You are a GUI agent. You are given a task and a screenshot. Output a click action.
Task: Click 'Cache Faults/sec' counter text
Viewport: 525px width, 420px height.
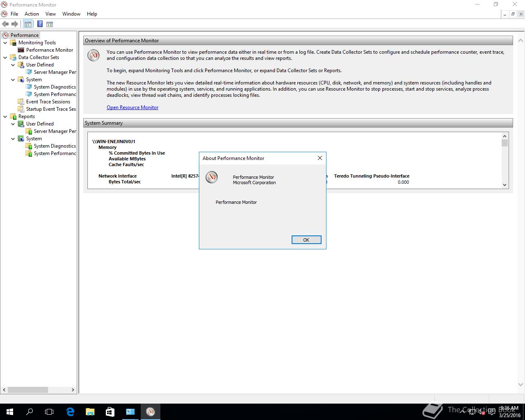[126, 164]
